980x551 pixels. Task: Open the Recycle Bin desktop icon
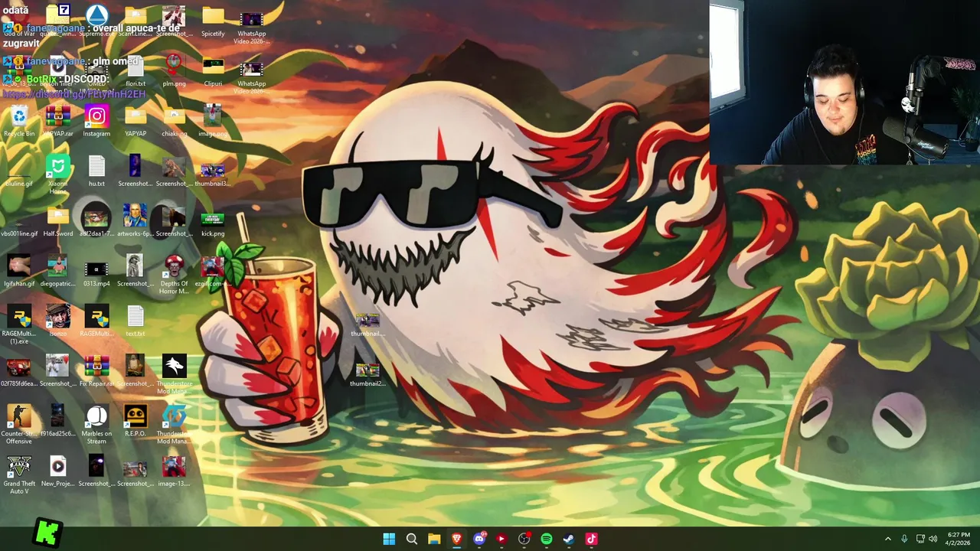point(19,121)
